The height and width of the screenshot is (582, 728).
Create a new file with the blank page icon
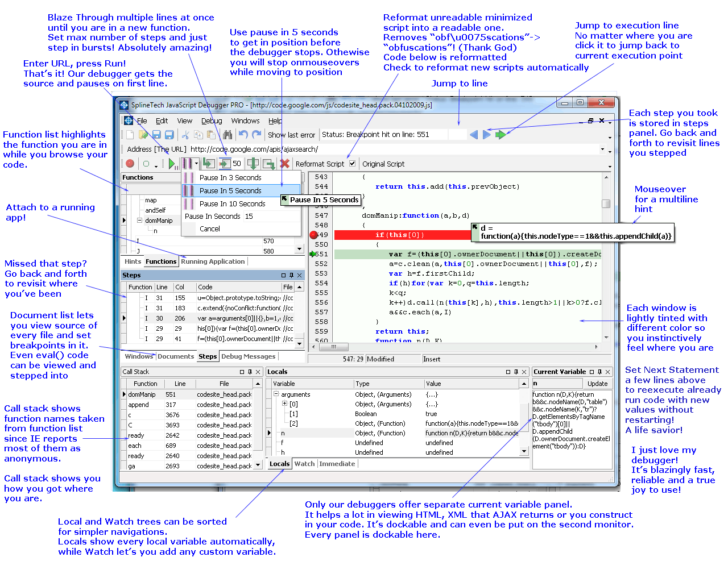pos(130,135)
